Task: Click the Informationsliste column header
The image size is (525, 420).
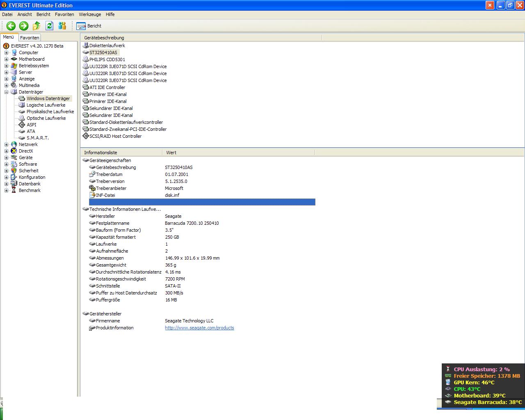Action: 121,153
